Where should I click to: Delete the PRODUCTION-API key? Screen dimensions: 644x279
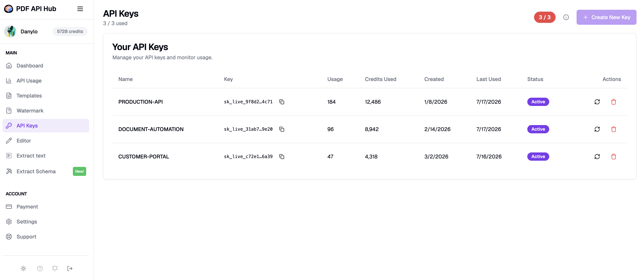613,102
